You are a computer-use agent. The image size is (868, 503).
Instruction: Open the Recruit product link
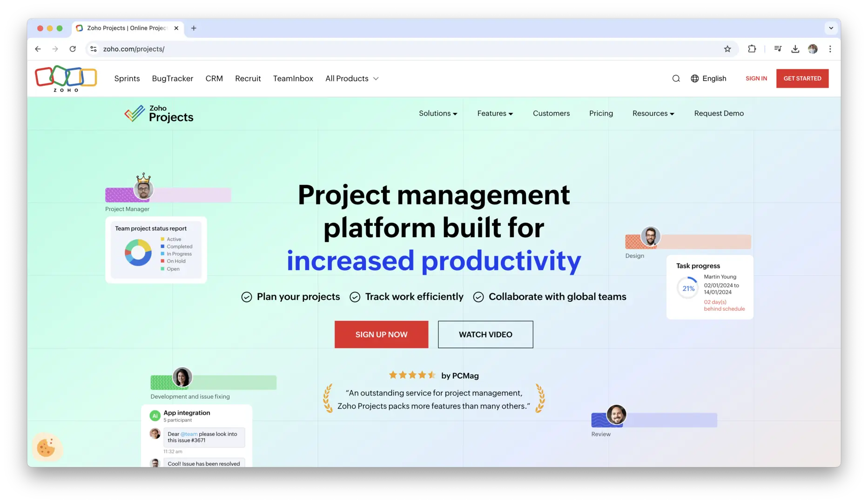(x=248, y=78)
